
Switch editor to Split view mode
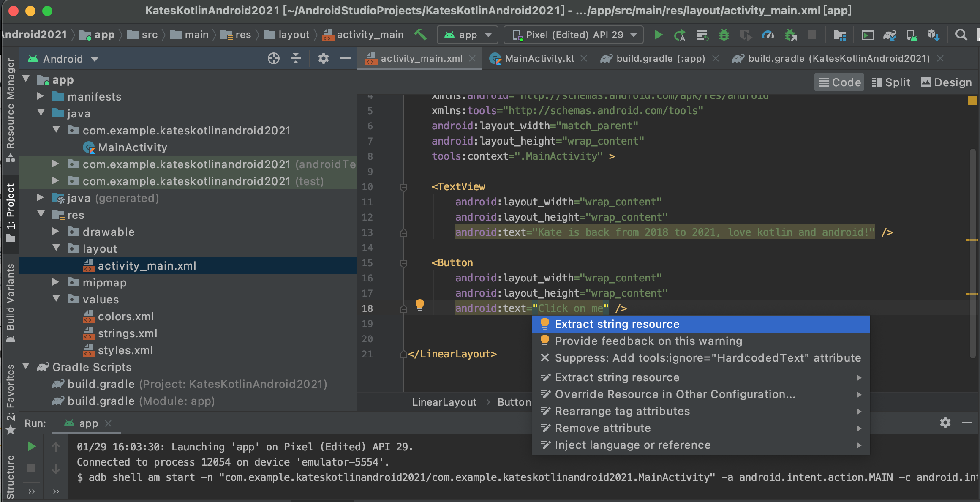tap(891, 82)
